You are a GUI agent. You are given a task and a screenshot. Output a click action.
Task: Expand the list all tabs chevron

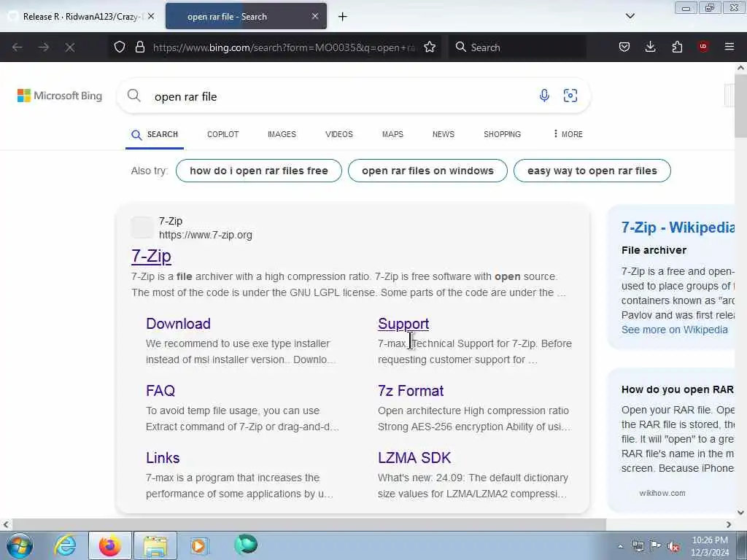click(x=630, y=16)
